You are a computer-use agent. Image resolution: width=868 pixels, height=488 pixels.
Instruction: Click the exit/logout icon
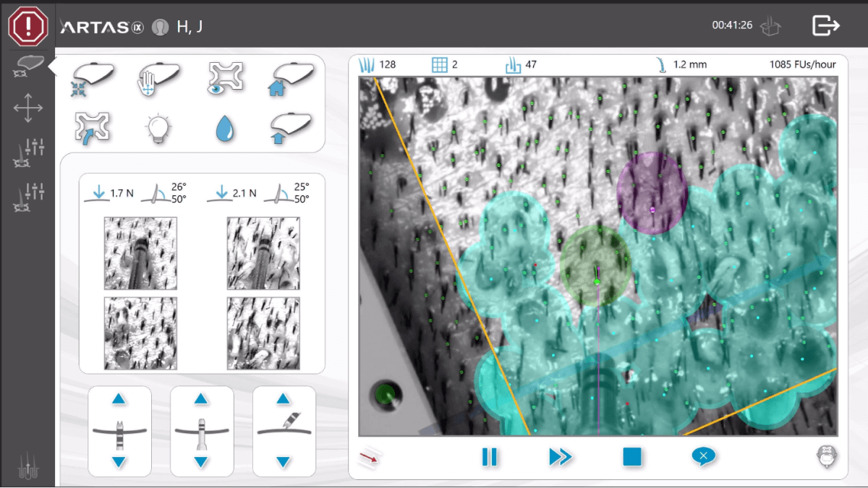point(825,25)
